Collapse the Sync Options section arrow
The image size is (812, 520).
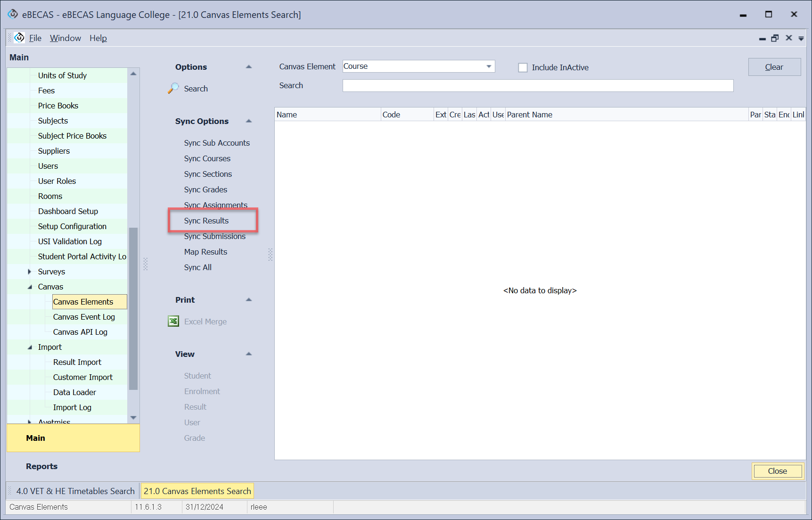249,121
